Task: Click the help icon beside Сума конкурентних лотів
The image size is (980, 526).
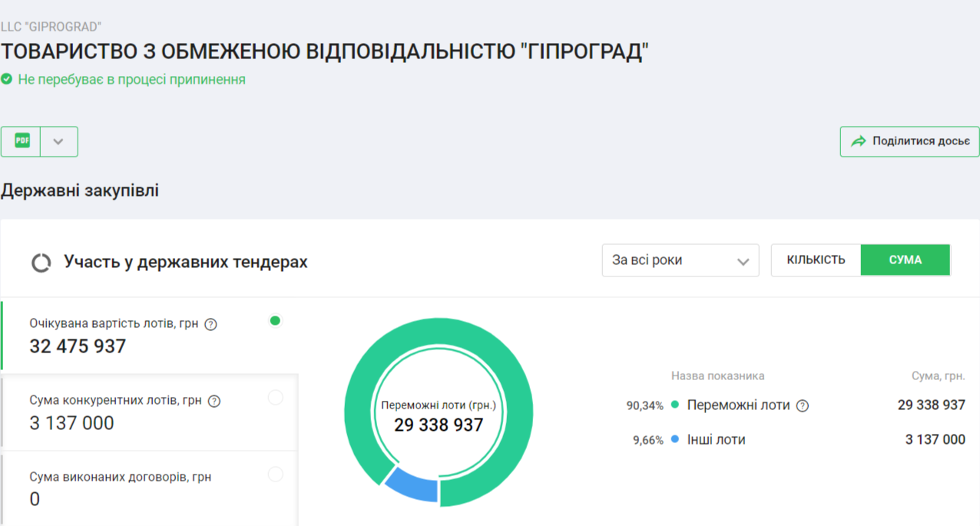Action: coord(214,401)
